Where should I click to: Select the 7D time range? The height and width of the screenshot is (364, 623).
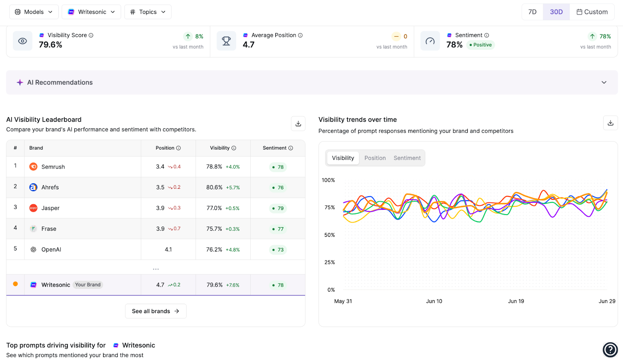click(532, 12)
